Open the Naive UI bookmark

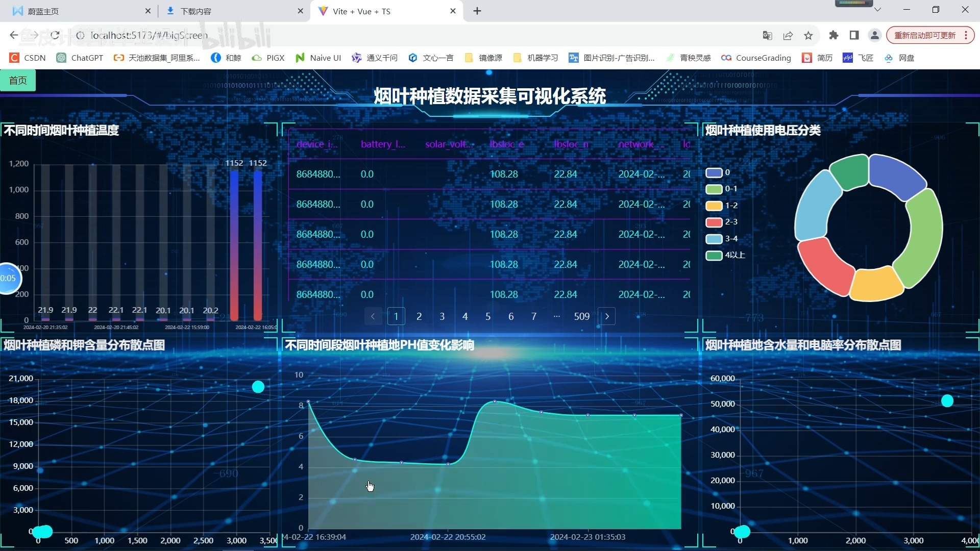tap(318, 58)
